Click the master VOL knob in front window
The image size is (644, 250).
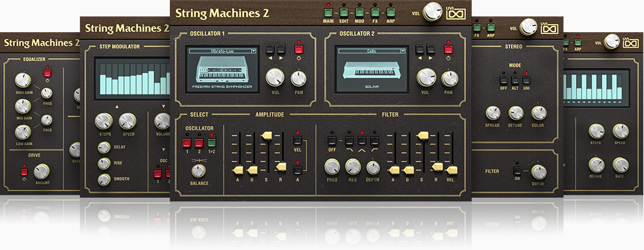click(433, 11)
